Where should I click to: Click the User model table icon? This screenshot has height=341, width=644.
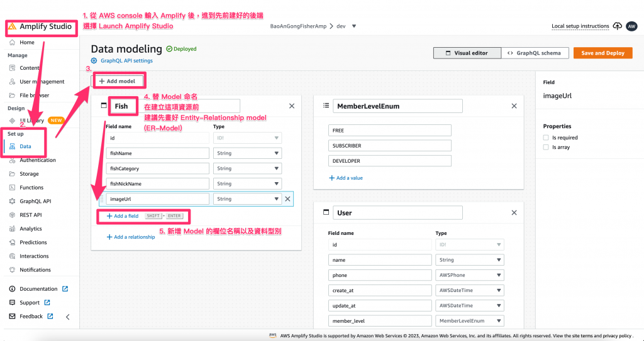point(326,212)
